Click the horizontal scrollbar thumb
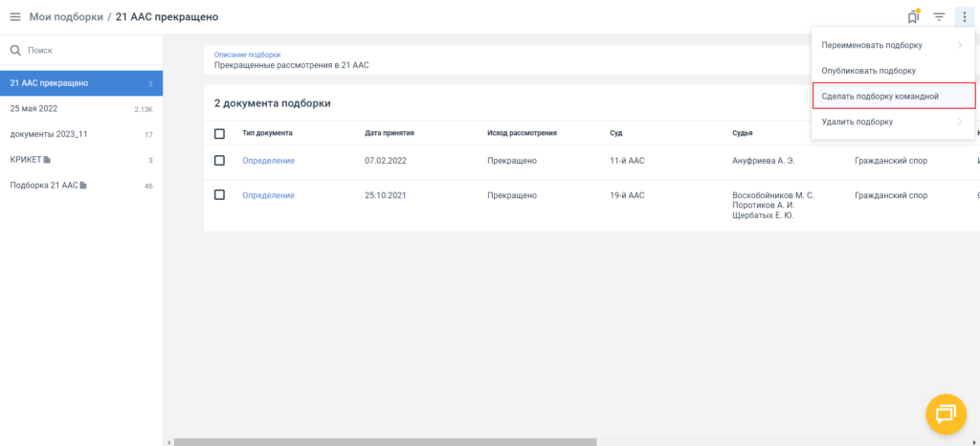Image resolution: width=980 pixels, height=446 pixels. [385, 442]
